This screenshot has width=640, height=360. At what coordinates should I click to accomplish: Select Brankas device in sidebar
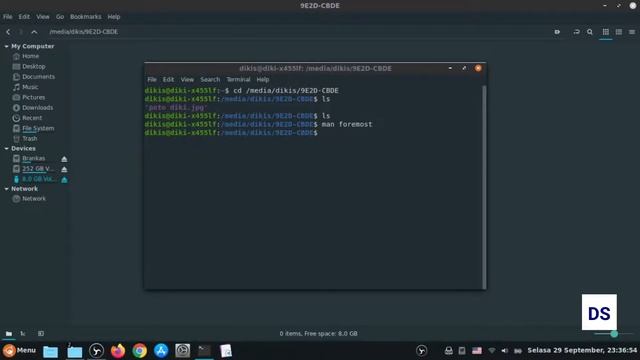(33, 158)
